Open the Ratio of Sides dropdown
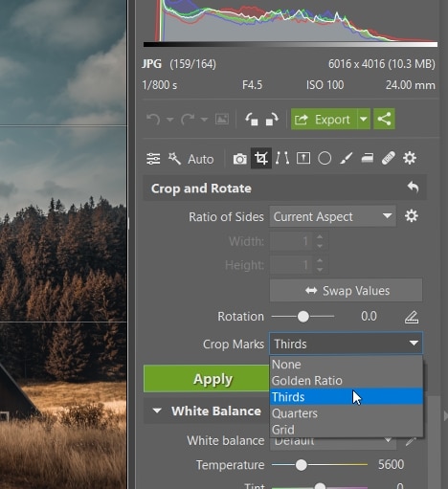 pyautogui.click(x=332, y=216)
